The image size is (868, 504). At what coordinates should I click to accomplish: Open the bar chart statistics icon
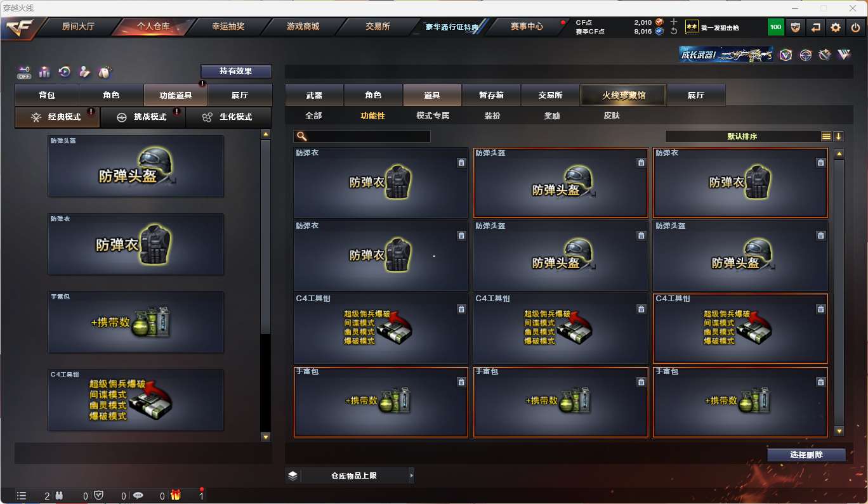(44, 72)
